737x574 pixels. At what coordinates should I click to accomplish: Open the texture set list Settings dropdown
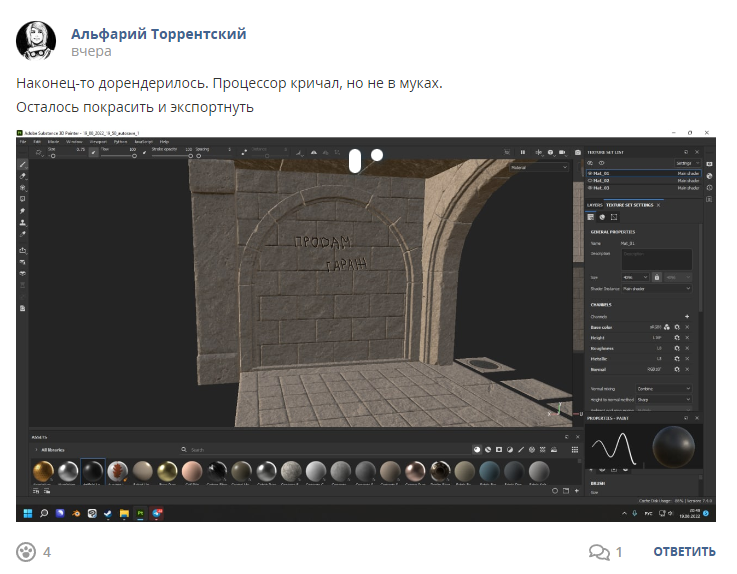click(x=688, y=163)
